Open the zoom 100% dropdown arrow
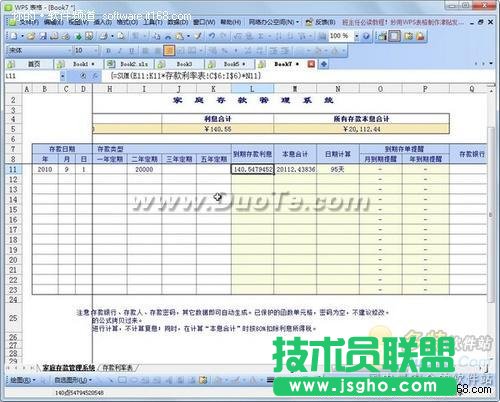Viewport: 500px width, 402px height. click(356, 36)
